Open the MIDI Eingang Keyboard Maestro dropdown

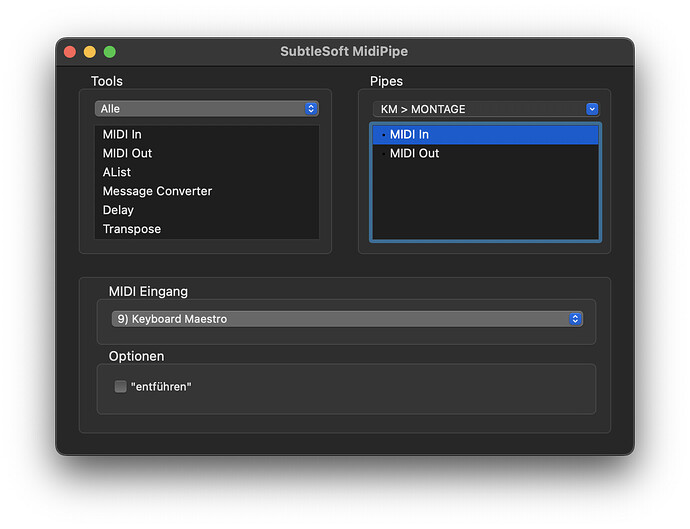click(x=347, y=319)
